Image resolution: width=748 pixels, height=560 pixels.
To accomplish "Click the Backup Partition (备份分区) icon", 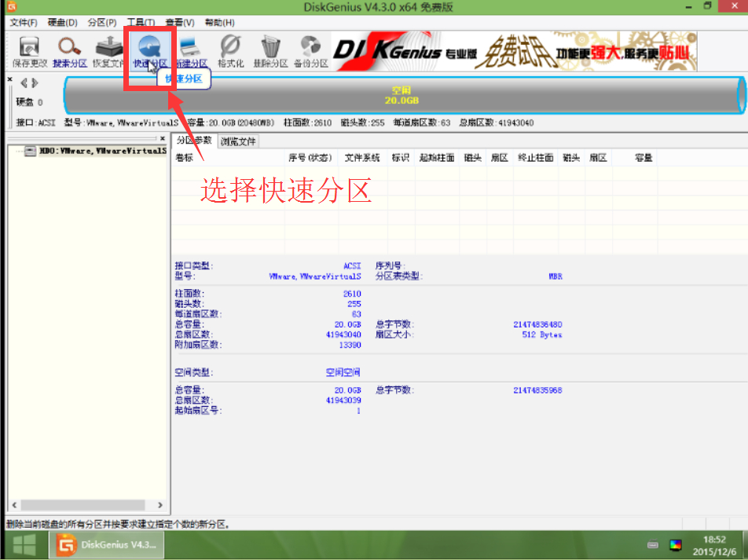I will pos(311,52).
